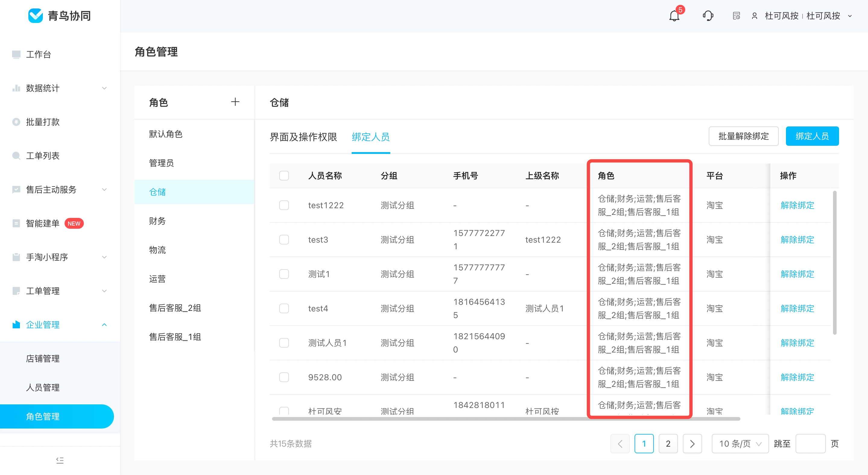
Task: Check the box for 9528.00 row
Action: tap(284, 377)
